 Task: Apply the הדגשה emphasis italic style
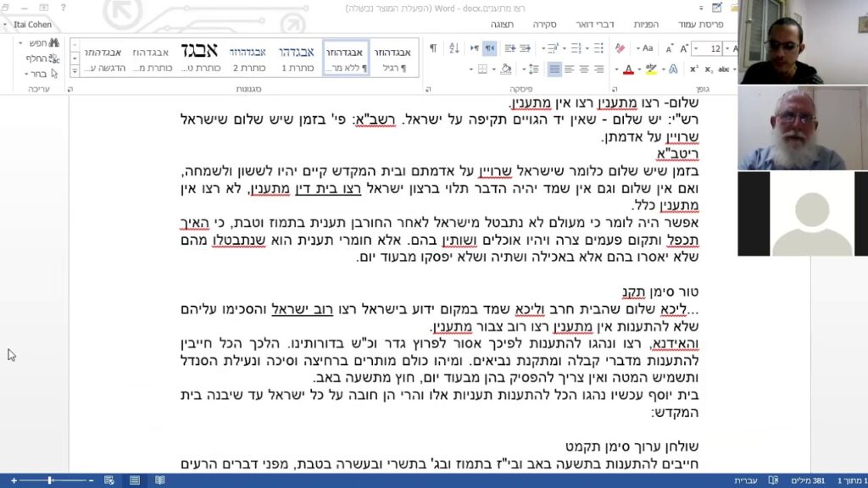[104, 58]
